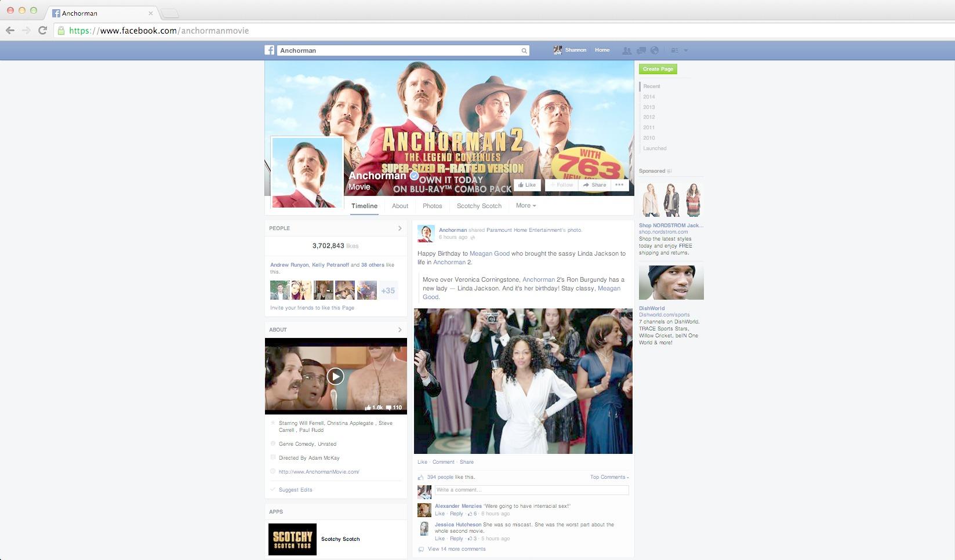Jump to 2012 on timeline navigator
The image size is (955, 560).
tap(649, 117)
